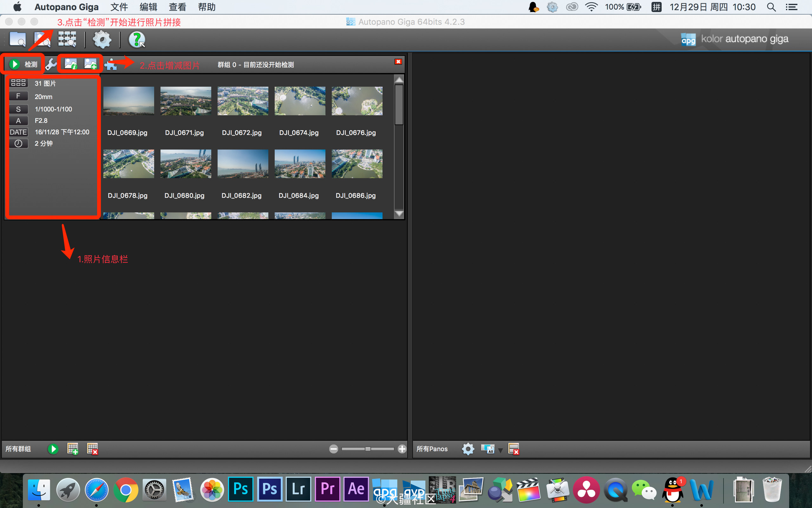Open the 编辑 menu
This screenshot has width=812, height=508.
click(148, 7)
